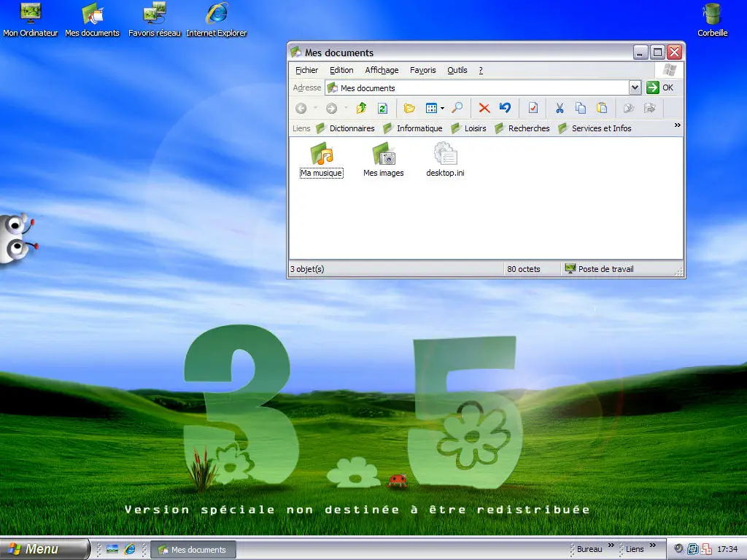Refresh the Mes documents folder view

pos(382,108)
